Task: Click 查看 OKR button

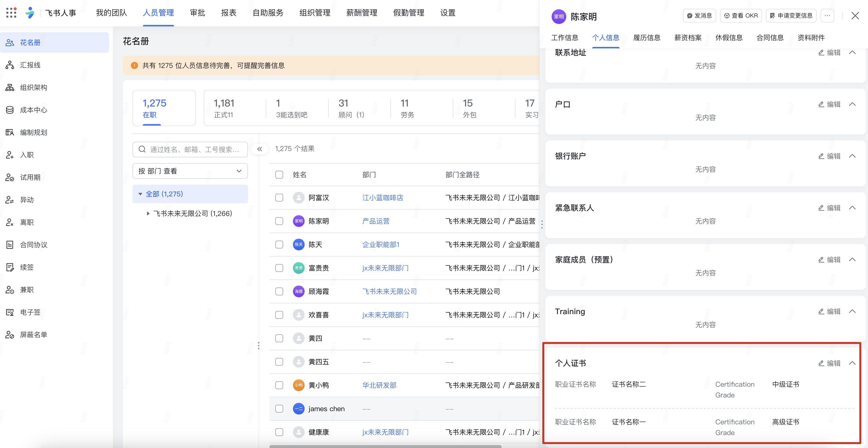Action: click(741, 15)
